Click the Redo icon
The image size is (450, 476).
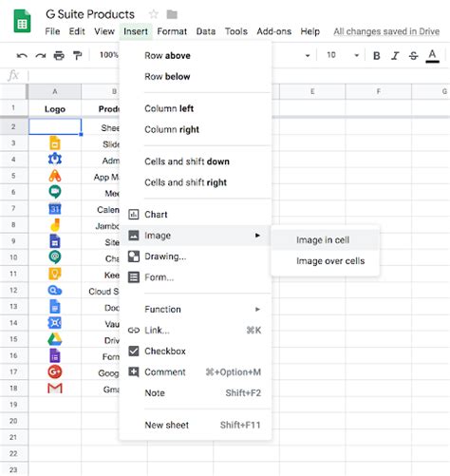41,56
